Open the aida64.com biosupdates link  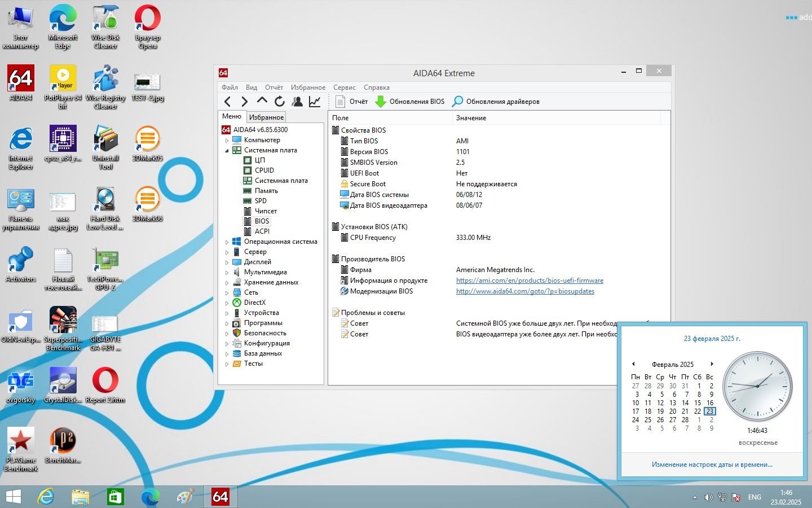tap(525, 291)
